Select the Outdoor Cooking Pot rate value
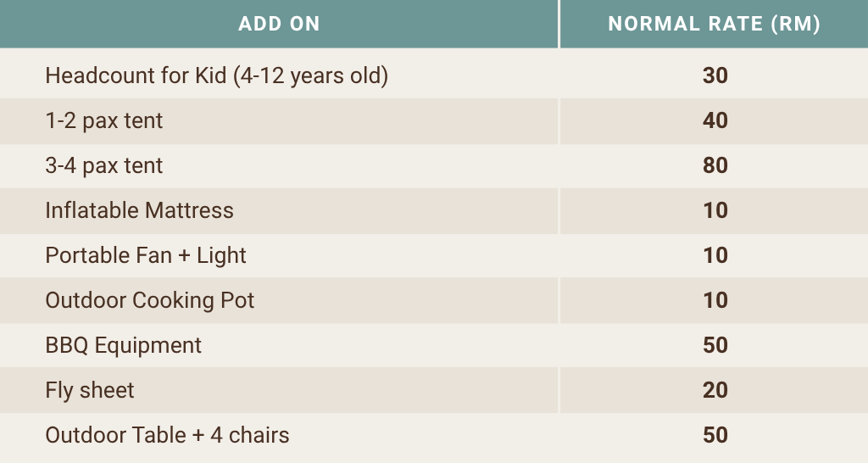Screen dimensions: 868x463 tap(715, 300)
